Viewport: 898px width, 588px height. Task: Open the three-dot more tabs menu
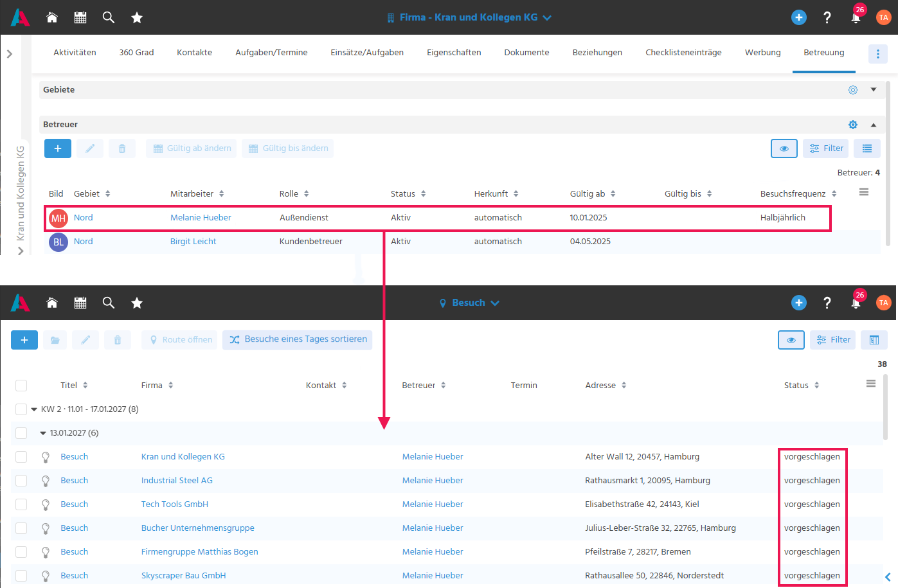[x=878, y=54]
